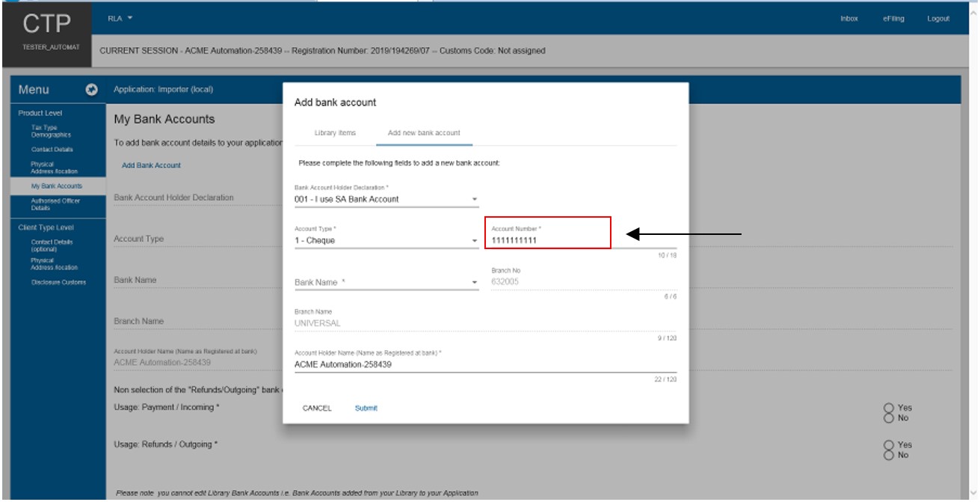Click the Account Number input field
Image resolution: width=980 pixels, height=502 pixels.
(x=584, y=240)
